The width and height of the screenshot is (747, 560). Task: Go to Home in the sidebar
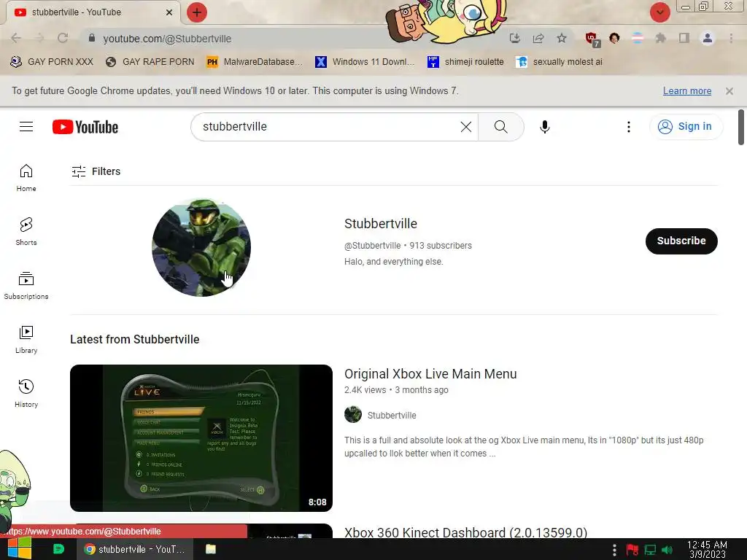tap(26, 178)
